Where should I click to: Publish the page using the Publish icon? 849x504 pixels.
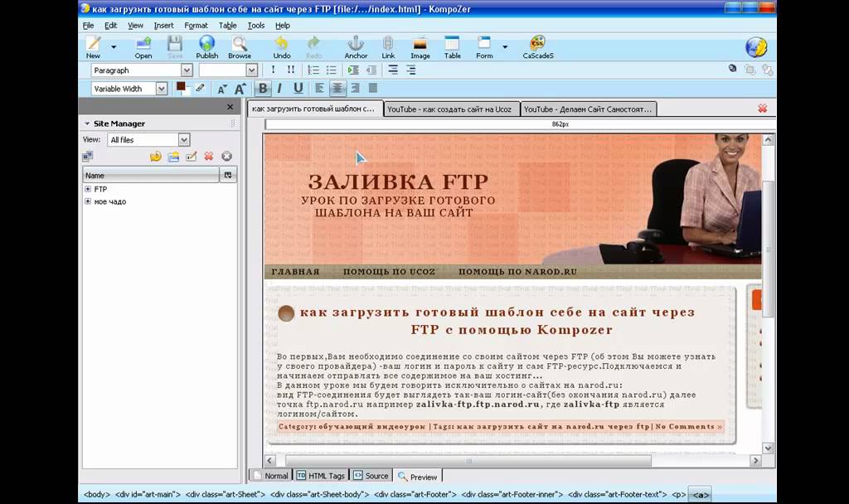[206, 46]
